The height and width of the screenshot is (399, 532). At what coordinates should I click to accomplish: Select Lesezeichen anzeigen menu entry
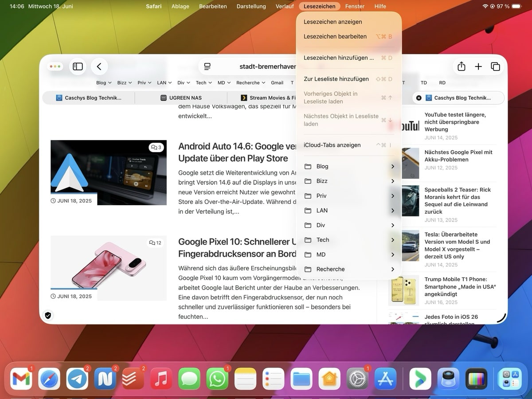(x=333, y=22)
